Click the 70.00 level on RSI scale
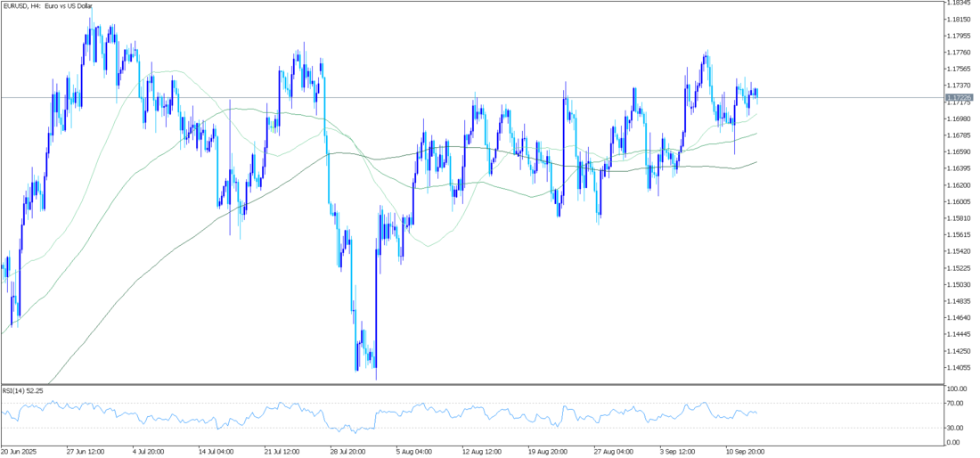 pos(956,404)
